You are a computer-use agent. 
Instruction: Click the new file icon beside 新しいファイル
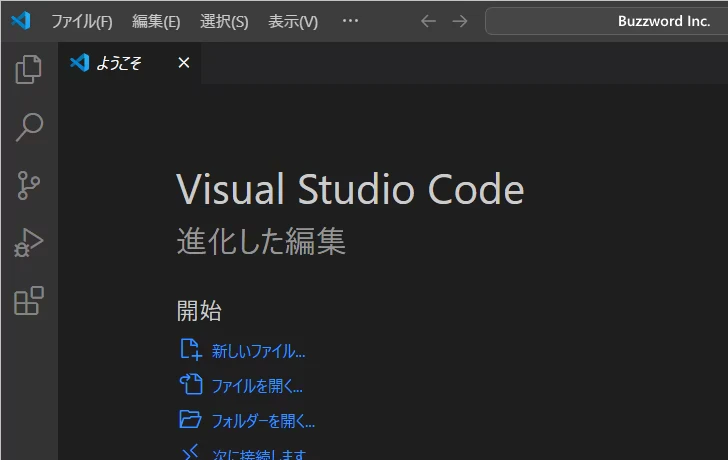tap(190, 350)
